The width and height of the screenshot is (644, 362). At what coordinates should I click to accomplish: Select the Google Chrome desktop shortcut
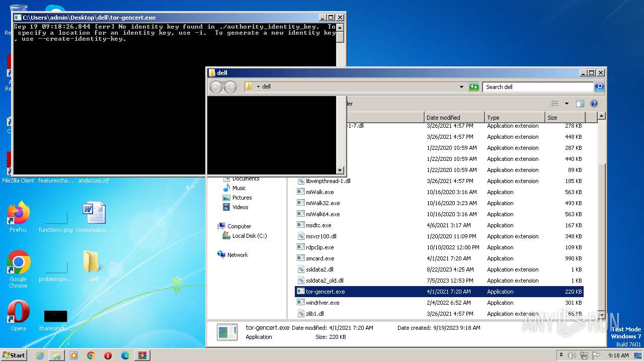pyautogui.click(x=18, y=269)
